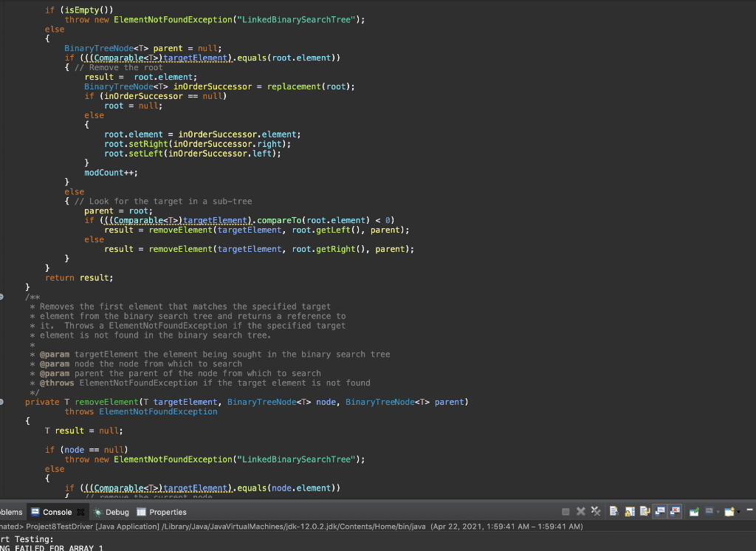756x551 pixels.
Task: Click 'return result;' line in editor
Action: coord(79,278)
